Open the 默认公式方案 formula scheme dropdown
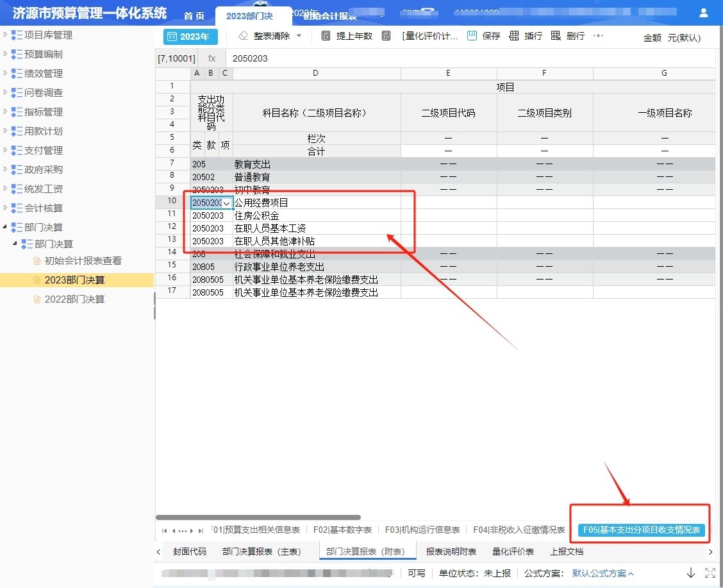Viewport: 723px width, 588px height. [x=602, y=573]
